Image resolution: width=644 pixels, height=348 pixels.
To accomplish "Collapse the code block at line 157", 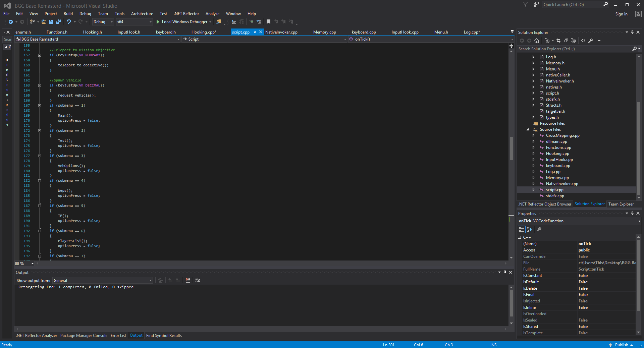I will (40, 55).
